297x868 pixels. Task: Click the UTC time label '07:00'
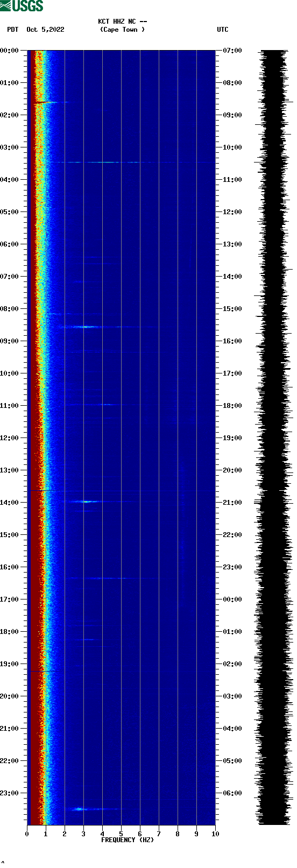point(232,51)
